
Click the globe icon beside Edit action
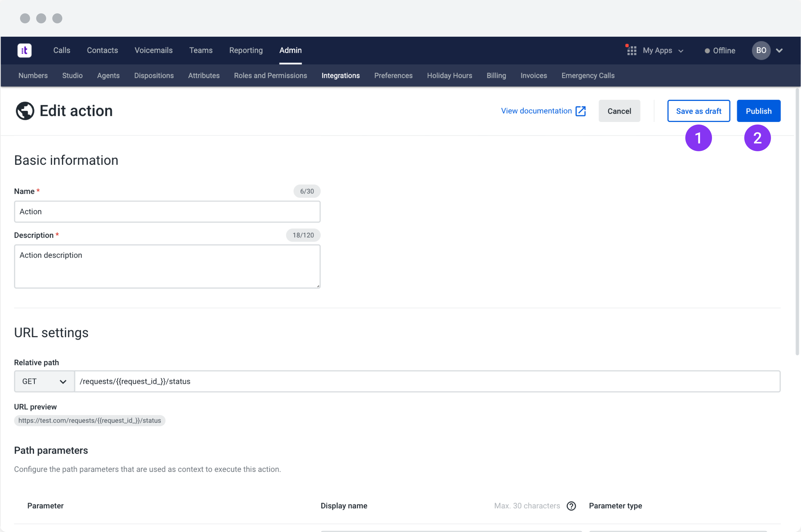[25, 111]
